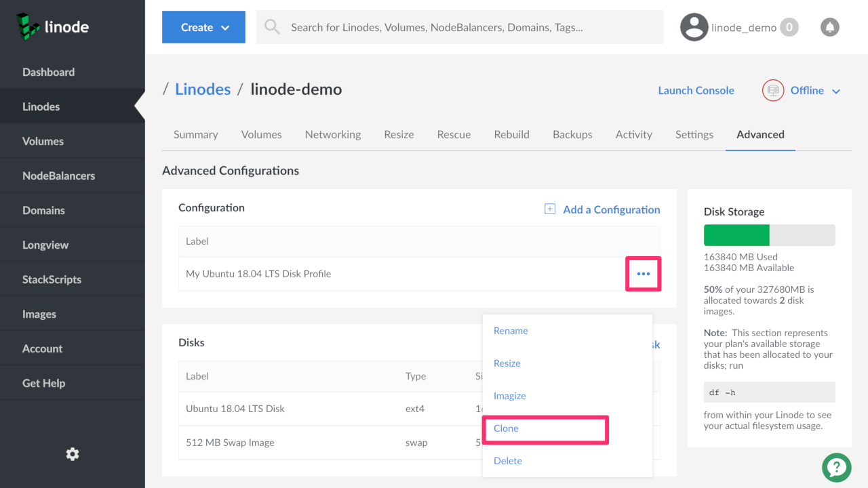Select Delete from the disk menu
This screenshot has width=868, height=488.
tap(507, 461)
